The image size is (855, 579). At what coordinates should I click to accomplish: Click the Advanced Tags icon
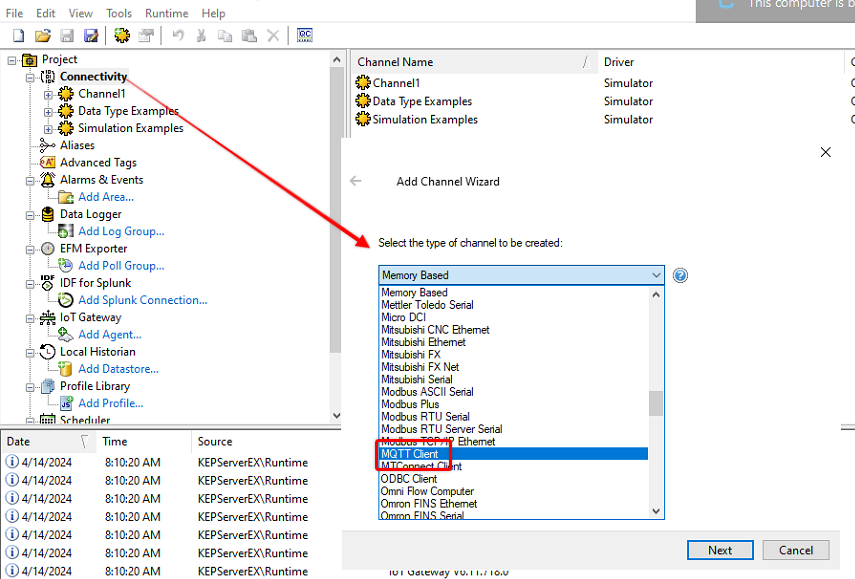pyautogui.click(x=48, y=162)
